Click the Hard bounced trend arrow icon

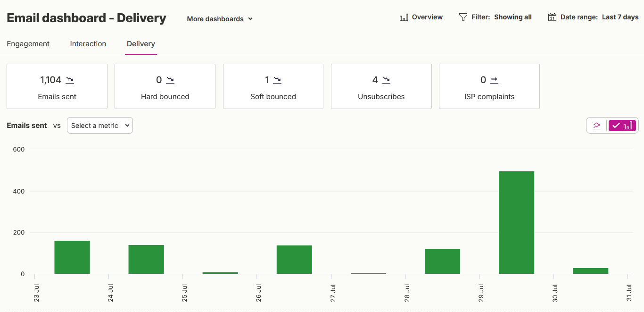(170, 80)
